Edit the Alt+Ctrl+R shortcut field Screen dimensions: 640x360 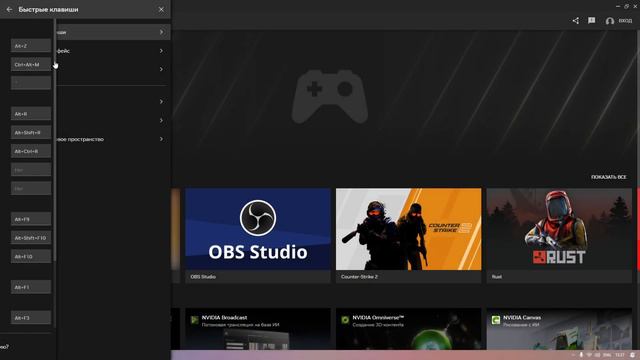(x=31, y=151)
